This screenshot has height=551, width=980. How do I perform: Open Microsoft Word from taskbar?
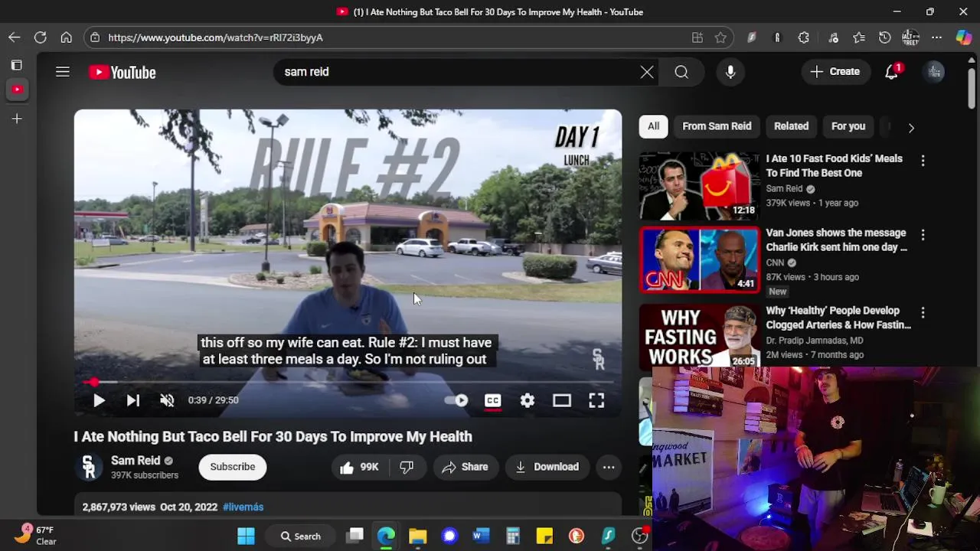tap(480, 536)
